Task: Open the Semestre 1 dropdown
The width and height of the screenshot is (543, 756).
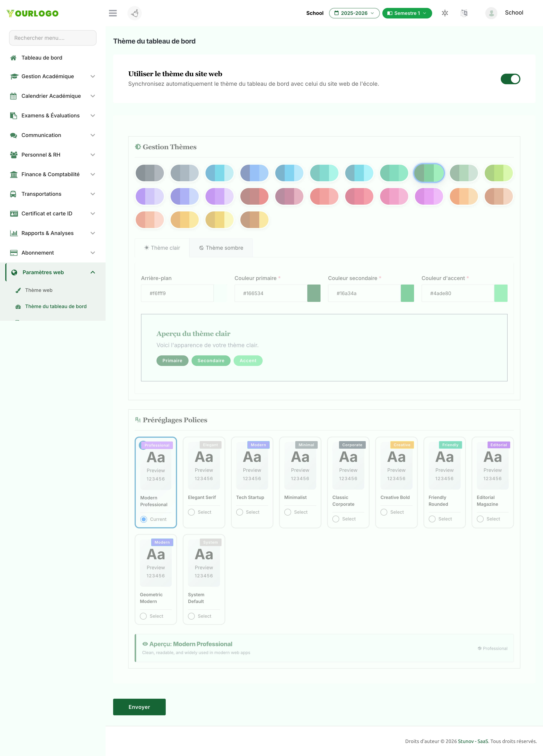Action: [x=407, y=13]
